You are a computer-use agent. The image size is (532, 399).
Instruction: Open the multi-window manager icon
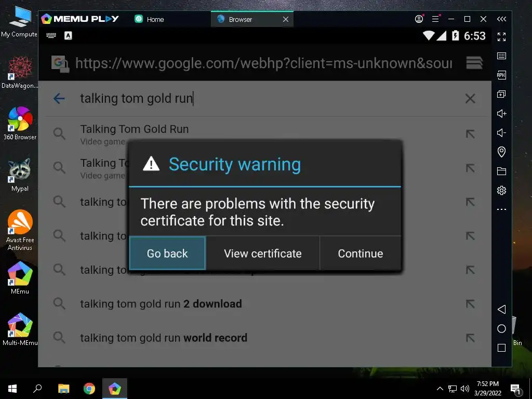click(501, 94)
